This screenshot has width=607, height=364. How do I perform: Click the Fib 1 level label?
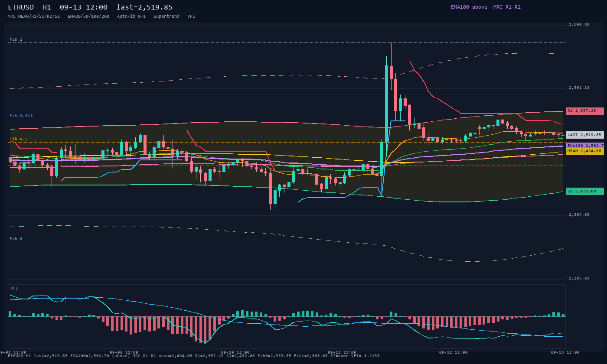(16, 39)
